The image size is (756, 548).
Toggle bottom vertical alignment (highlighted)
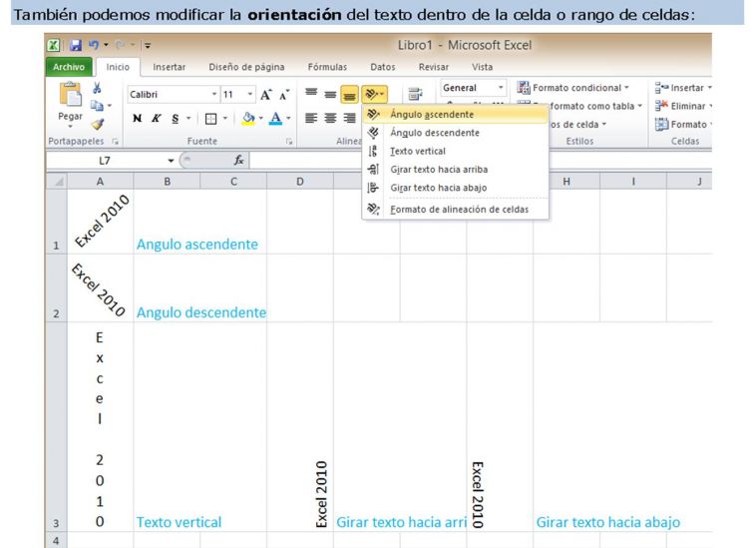pyautogui.click(x=349, y=95)
